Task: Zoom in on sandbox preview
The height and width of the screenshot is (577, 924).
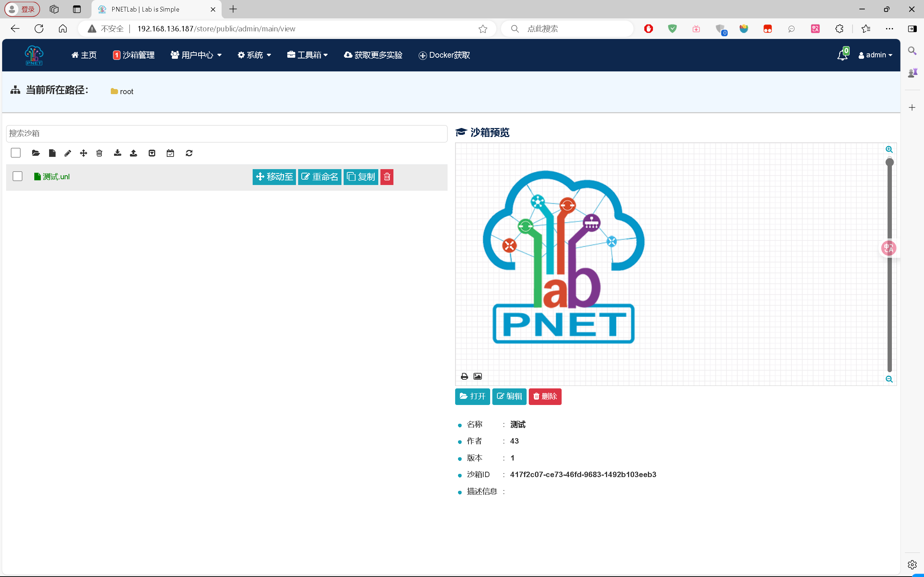Action: point(889,149)
